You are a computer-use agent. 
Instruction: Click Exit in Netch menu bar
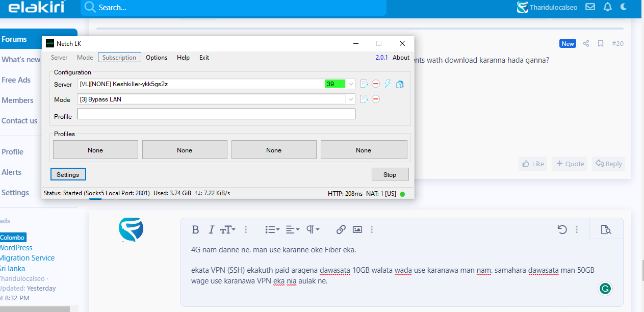click(x=204, y=58)
